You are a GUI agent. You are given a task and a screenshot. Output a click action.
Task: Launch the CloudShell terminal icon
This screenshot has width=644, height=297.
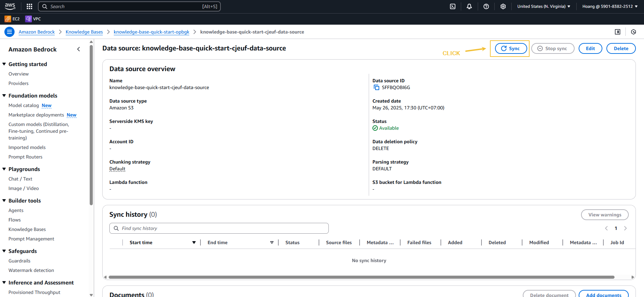(453, 6)
